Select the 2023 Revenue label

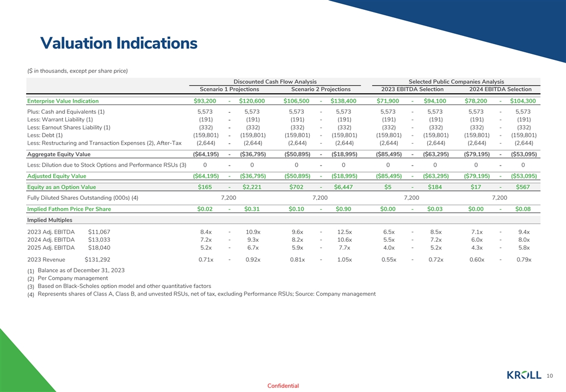tap(46, 260)
